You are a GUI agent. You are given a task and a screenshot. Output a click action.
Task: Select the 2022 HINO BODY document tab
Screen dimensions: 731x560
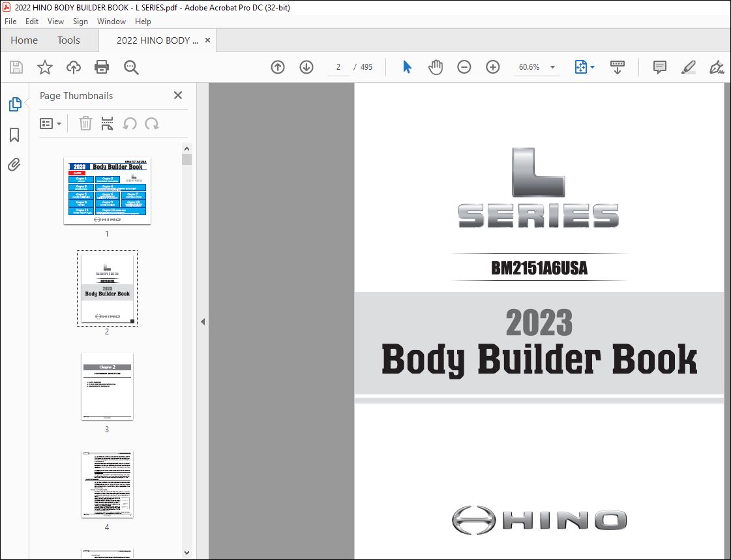[x=157, y=40]
